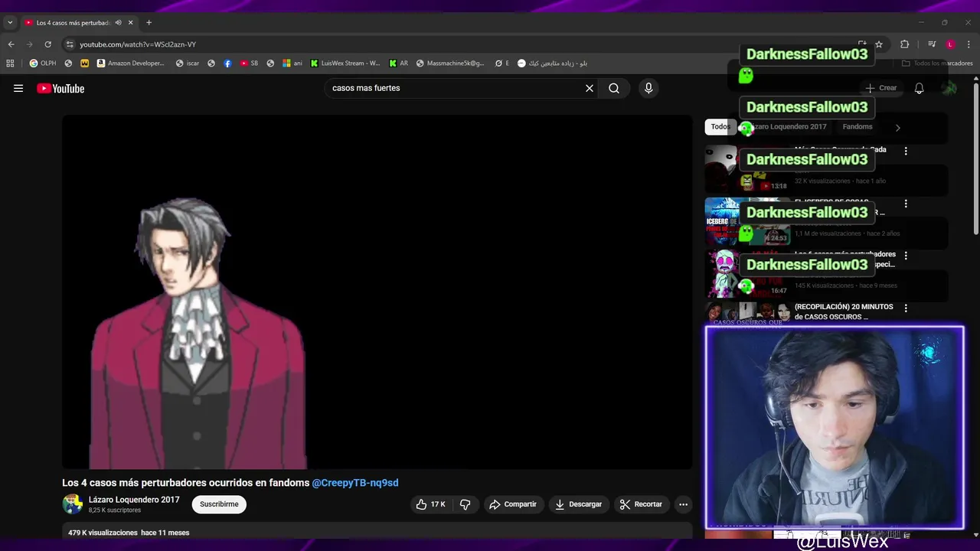Open the iscar bookmark
This screenshot has height=551, width=980.
[x=188, y=64]
